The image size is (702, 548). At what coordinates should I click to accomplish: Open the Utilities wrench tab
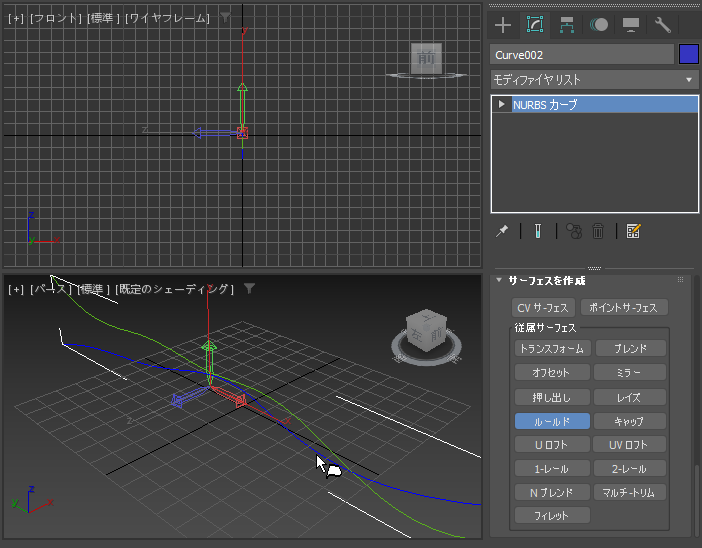pos(663,25)
